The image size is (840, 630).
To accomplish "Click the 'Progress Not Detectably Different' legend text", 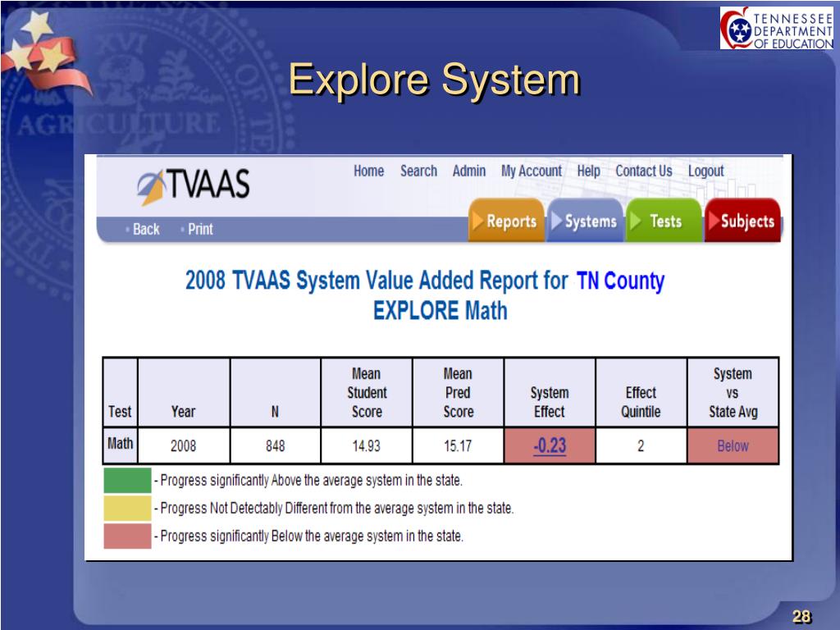I will [337, 508].
